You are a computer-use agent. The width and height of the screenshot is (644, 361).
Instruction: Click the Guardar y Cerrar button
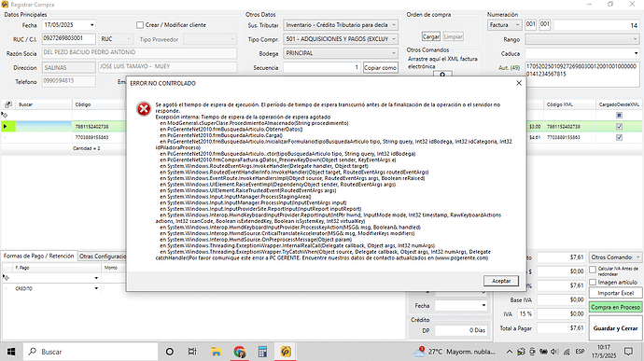[x=615, y=328]
